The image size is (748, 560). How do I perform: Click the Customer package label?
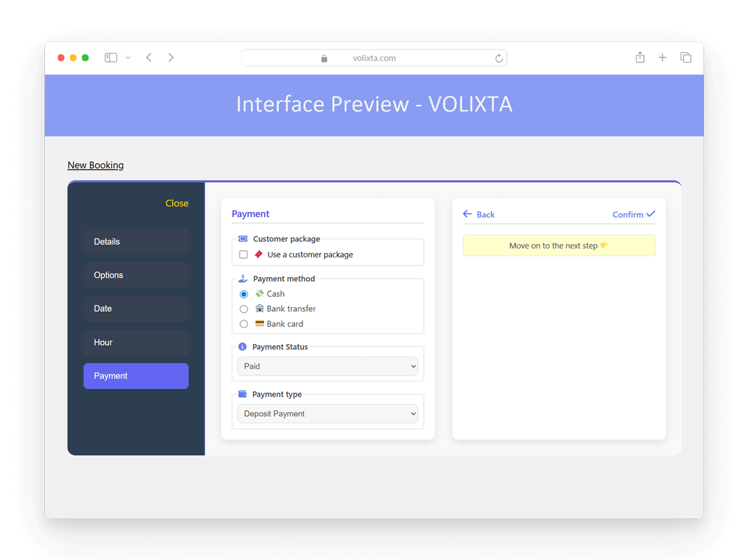click(x=286, y=239)
